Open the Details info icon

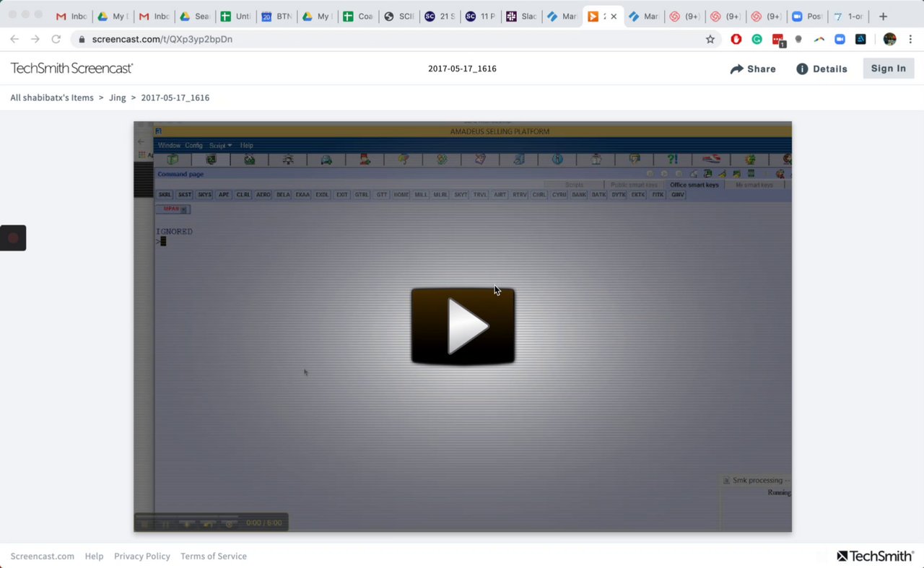pos(802,69)
